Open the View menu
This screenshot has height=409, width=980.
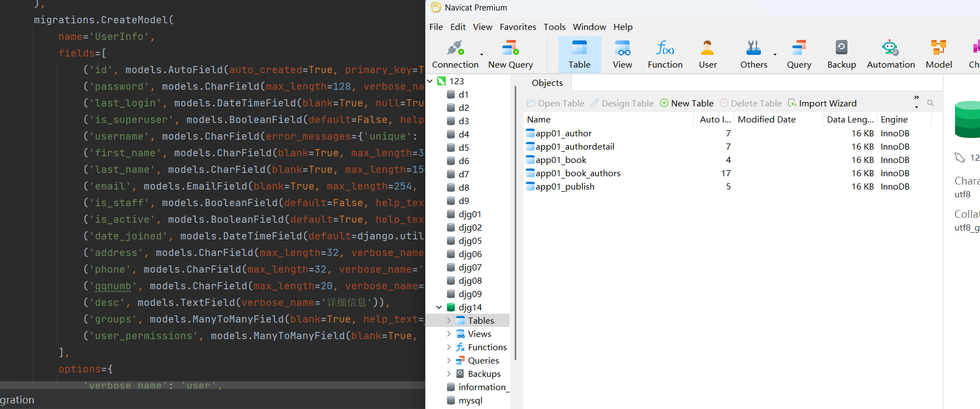click(x=483, y=27)
